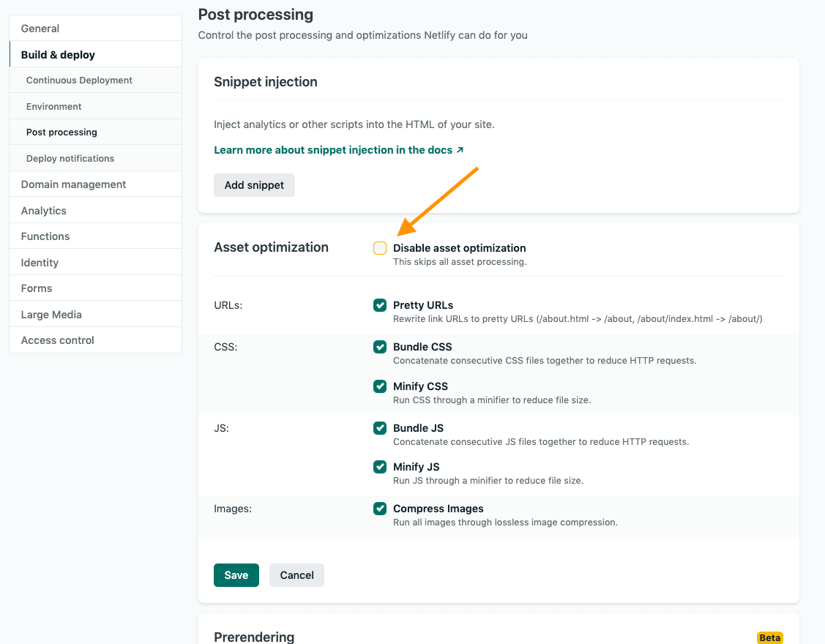Select Build & deploy in sidebar
Image resolution: width=825 pixels, height=644 pixels.
pos(58,55)
